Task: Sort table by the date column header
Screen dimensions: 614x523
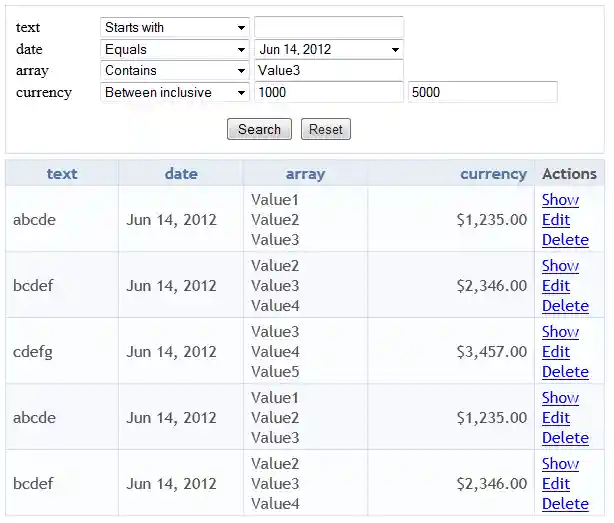Action: (x=181, y=173)
